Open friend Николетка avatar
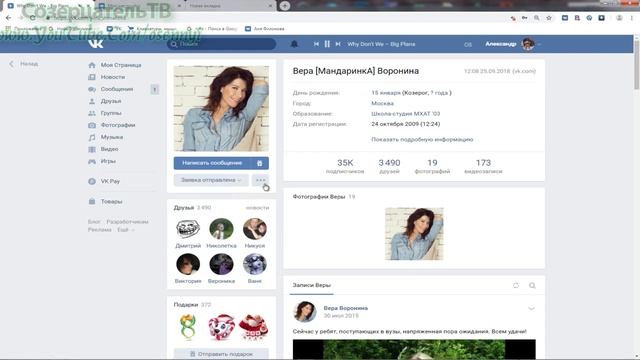Viewport: 640px width, 360px height. click(221, 229)
